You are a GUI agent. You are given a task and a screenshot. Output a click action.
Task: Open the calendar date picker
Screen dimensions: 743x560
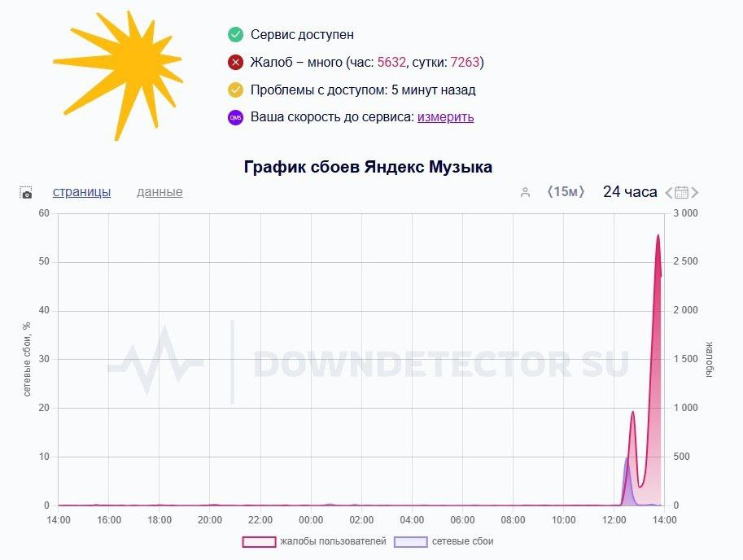(682, 193)
